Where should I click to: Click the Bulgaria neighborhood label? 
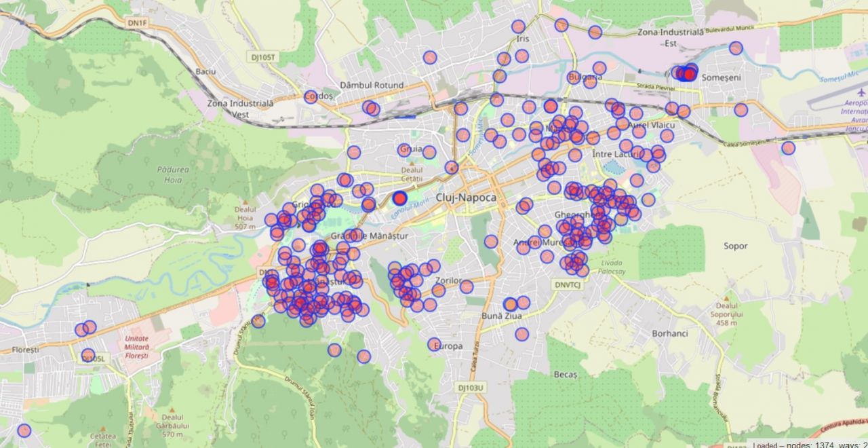pyautogui.click(x=586, y=77)
